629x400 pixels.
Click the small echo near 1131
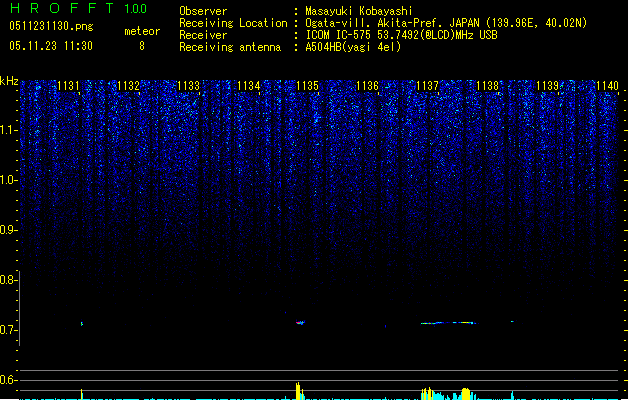point(82,323)
